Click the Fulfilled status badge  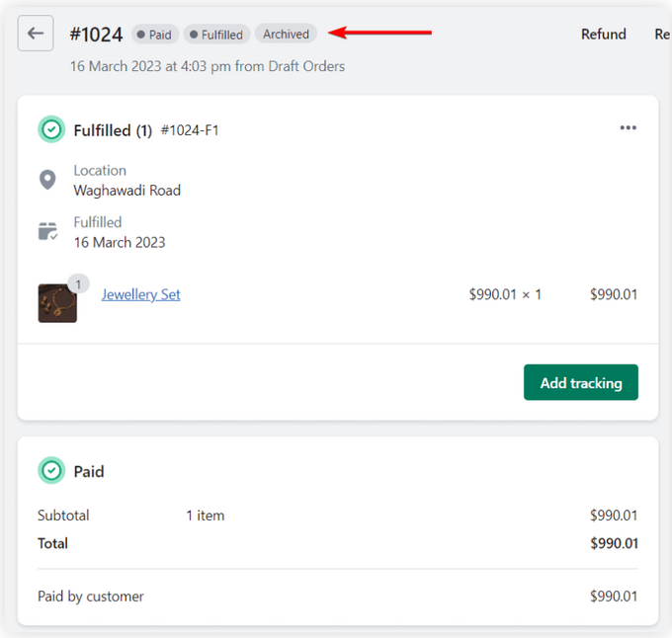click(x=216, y=35)
